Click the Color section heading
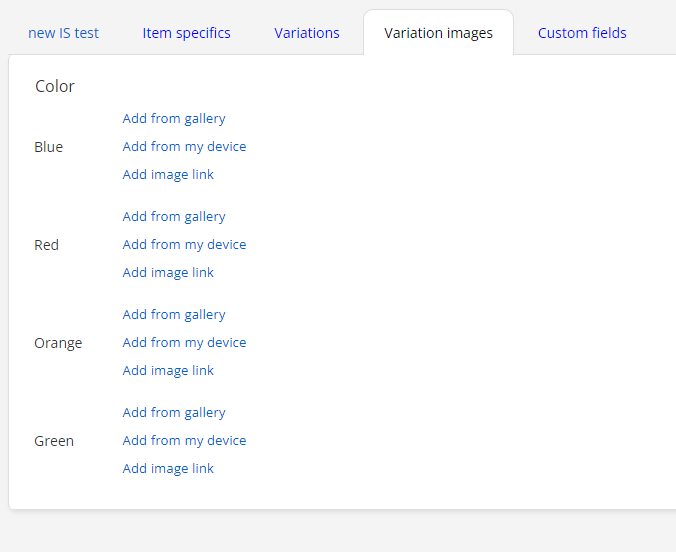 coord(55,86)
